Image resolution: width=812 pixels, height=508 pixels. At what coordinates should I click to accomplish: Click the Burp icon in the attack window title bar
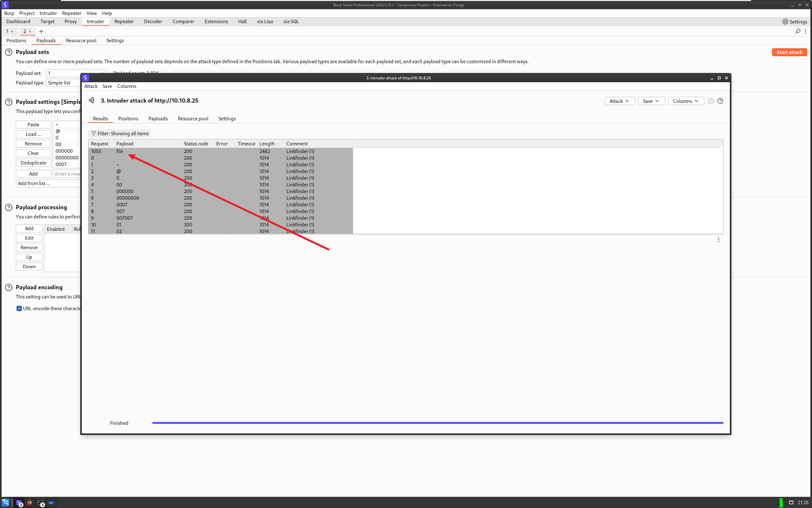(x=86, y=78)
